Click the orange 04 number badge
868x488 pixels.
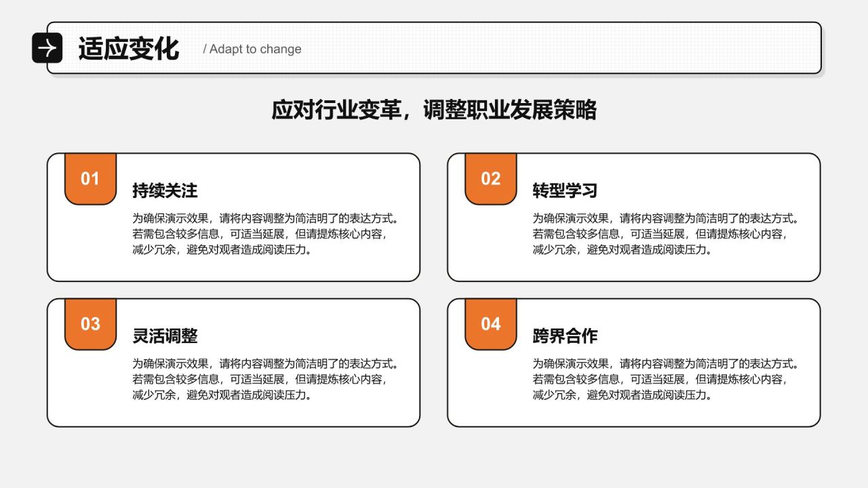click(x=490, y=324)
